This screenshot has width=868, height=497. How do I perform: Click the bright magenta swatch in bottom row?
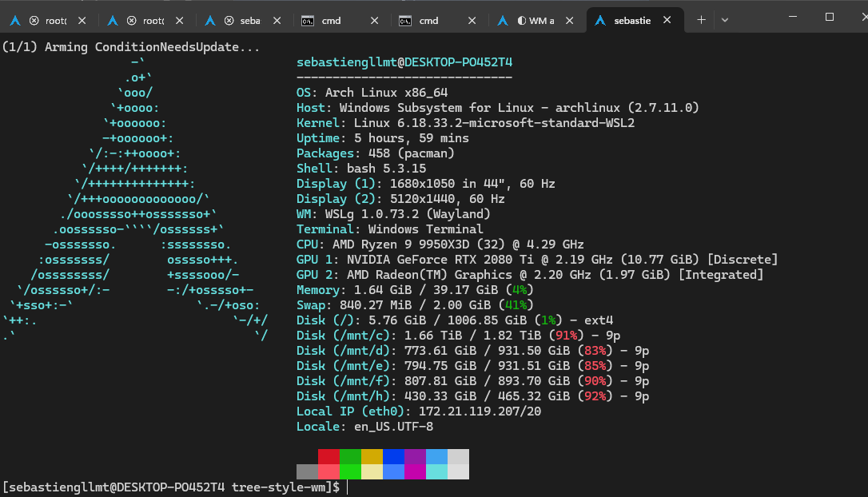click(x=415, y=471)
